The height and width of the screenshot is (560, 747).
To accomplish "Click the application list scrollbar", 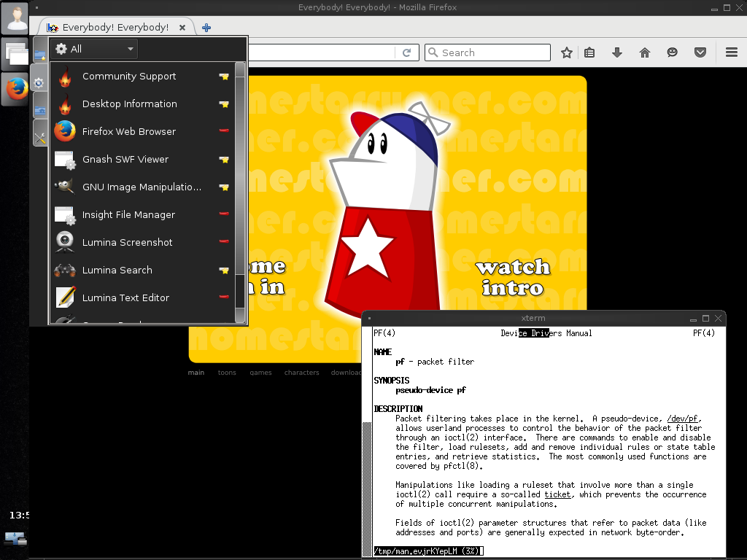I will (x=240, y=192).
